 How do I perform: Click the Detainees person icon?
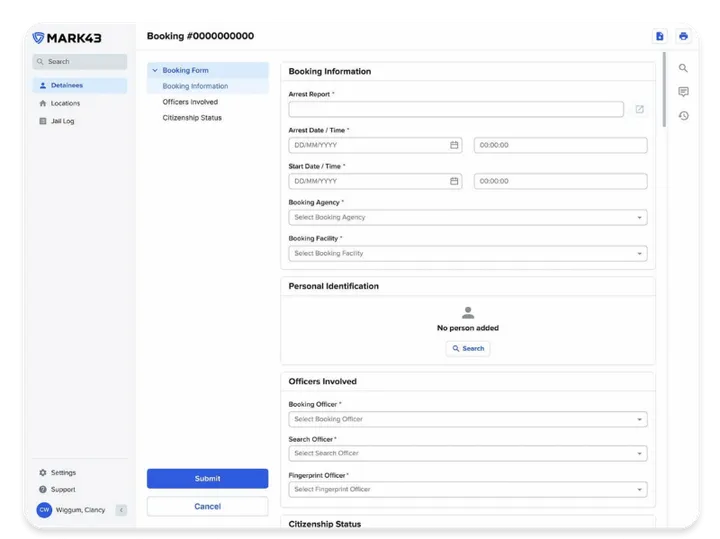pyautogui.click(x=43, y=85)
